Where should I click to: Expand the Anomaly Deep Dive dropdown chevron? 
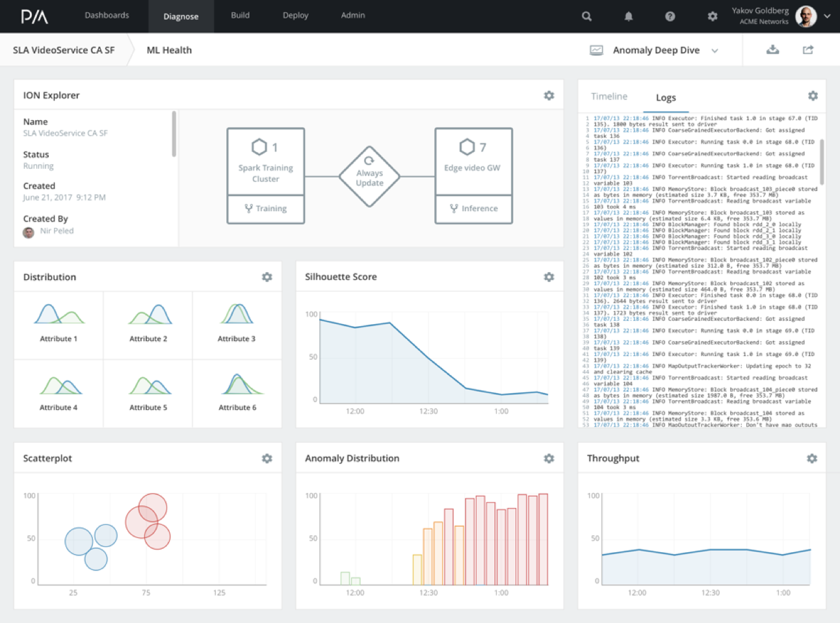click(x=715, y=51)
